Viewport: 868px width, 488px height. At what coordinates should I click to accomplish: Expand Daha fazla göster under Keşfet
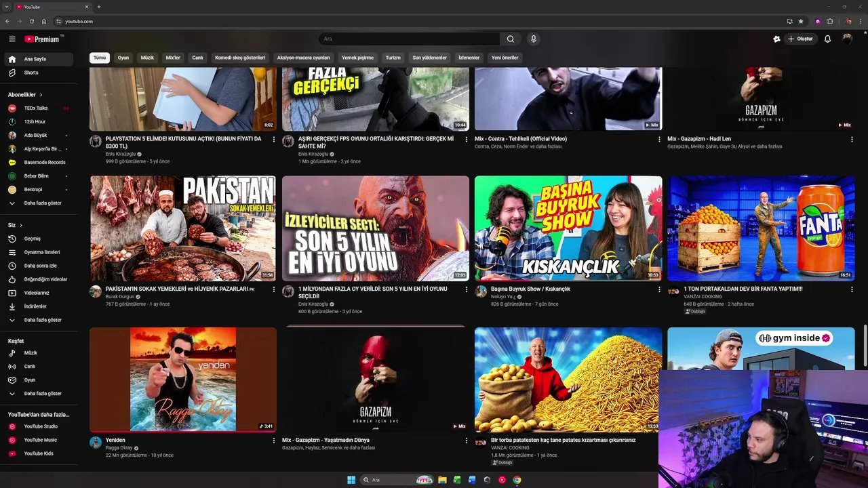(39, 394)
